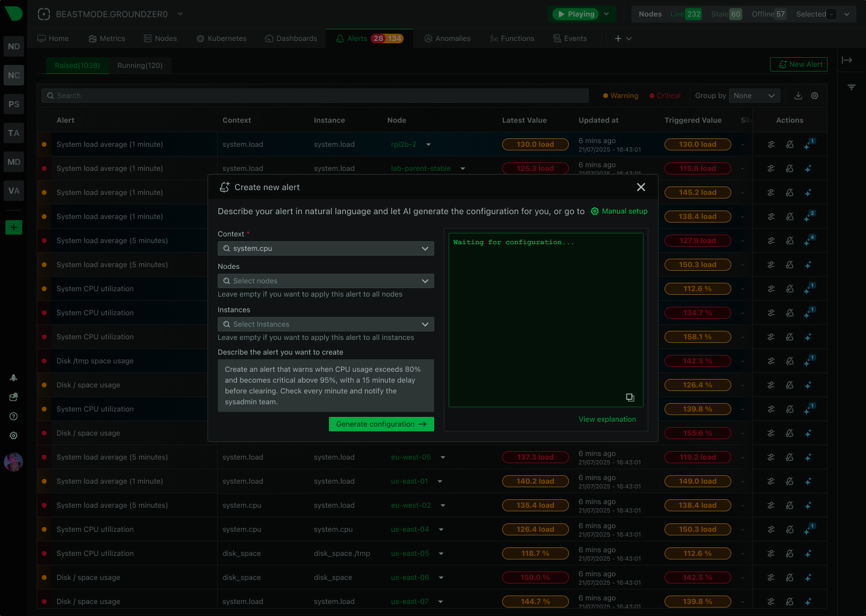Open the Context system.cpu dropdown
Viewport: 866px width, 616px height.
click(x=325, y=248)
